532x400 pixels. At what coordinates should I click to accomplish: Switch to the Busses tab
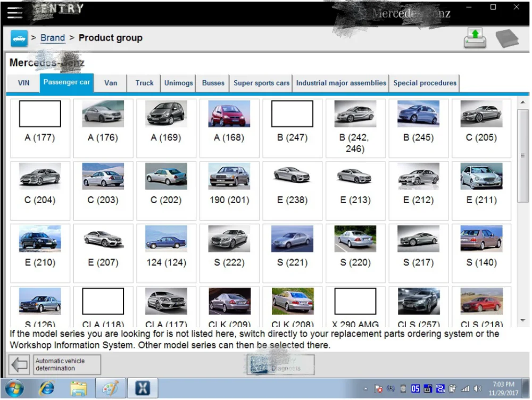click(213, 83)
